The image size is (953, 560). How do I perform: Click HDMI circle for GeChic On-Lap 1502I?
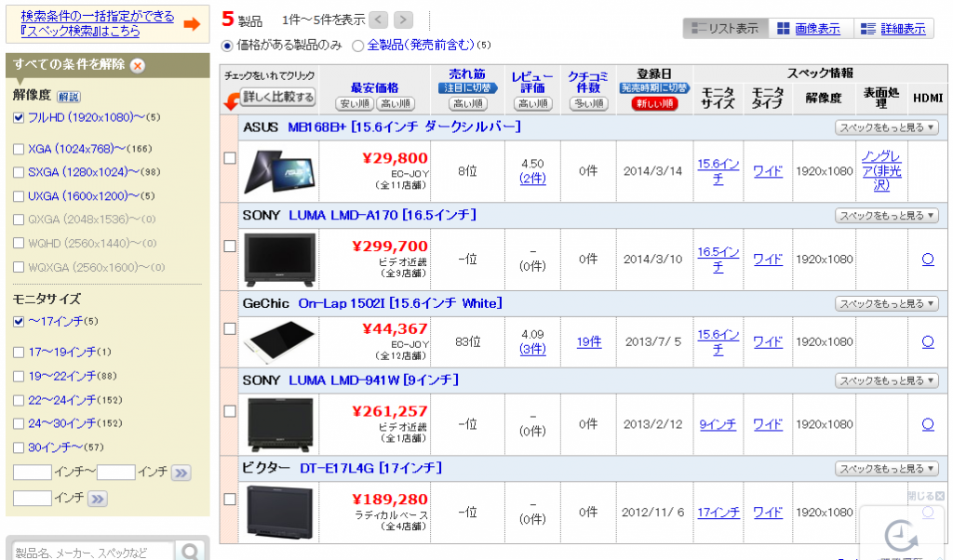928,342
